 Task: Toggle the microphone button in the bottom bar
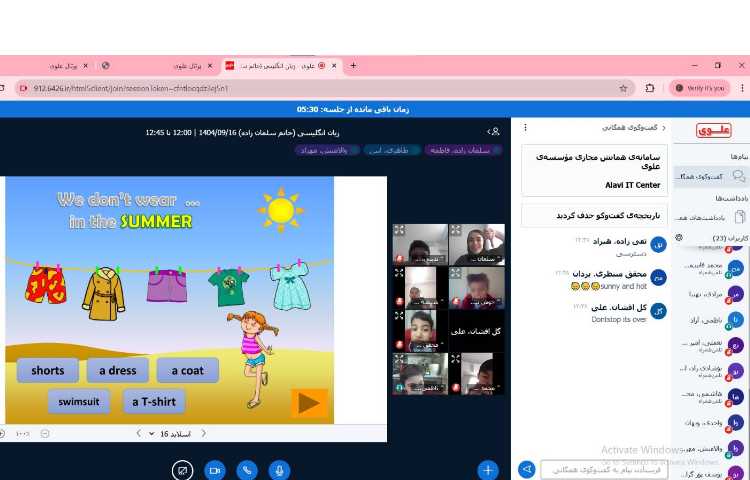(279, 469)
